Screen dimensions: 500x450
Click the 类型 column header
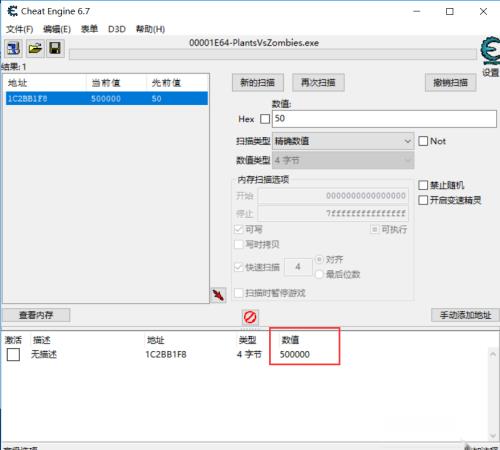tap(248, 340)
